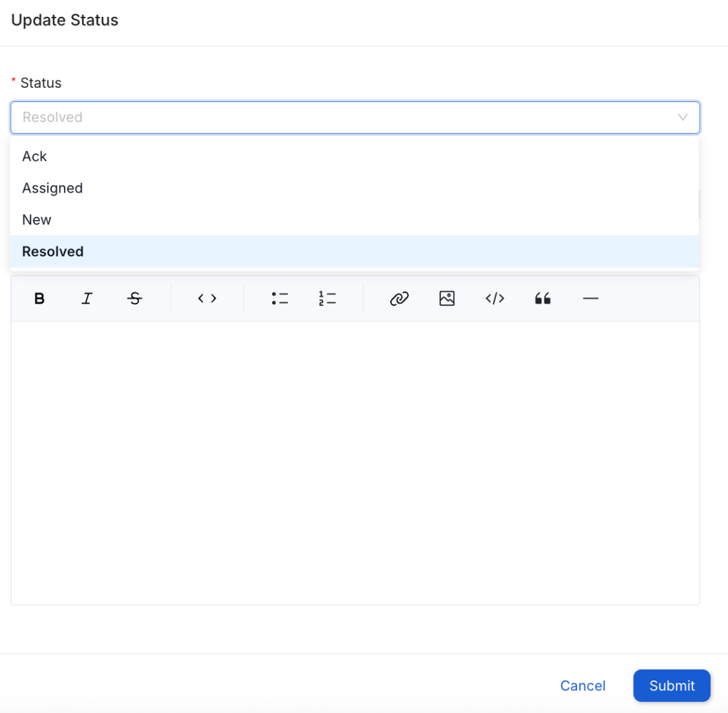
Task: Create a numbered list
Action: [328, 298]
